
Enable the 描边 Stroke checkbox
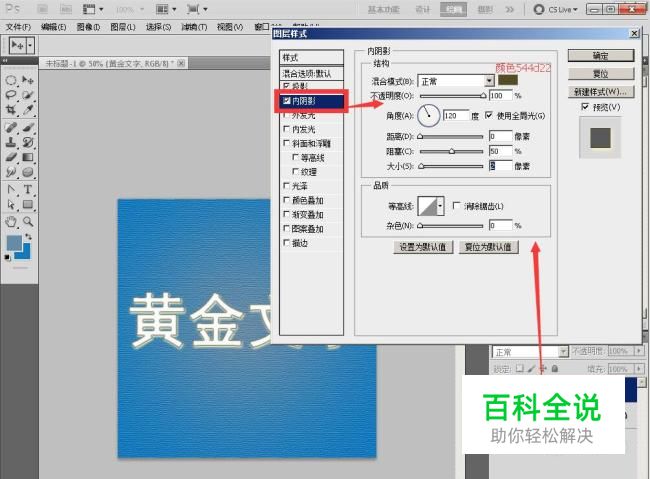click(x=286, y=243)
